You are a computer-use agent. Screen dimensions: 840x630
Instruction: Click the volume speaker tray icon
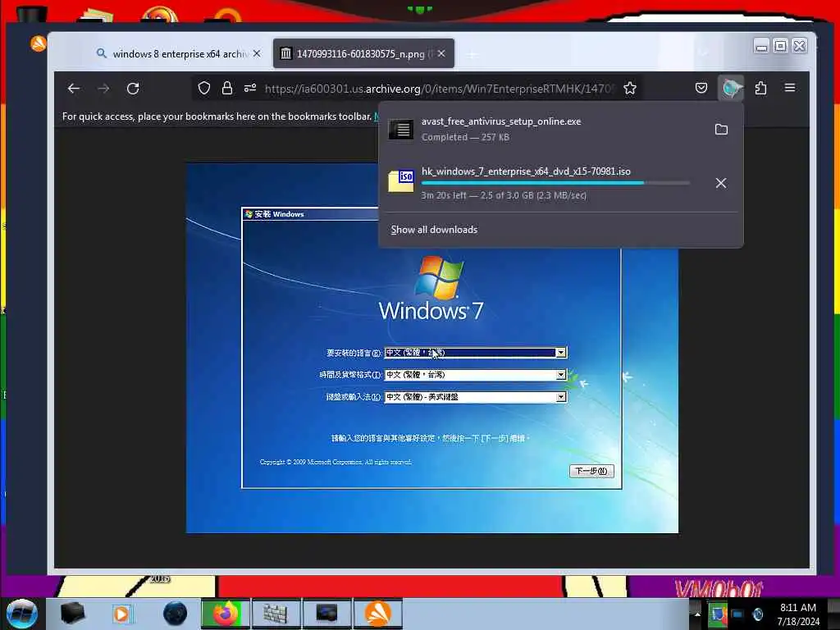tap(757, 614)
